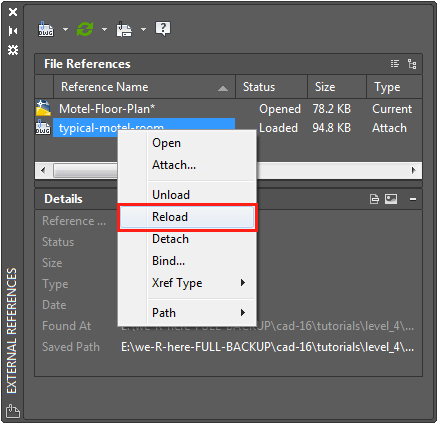Click the horizontal scrollbar right arrow

click(x=413, y=170)
